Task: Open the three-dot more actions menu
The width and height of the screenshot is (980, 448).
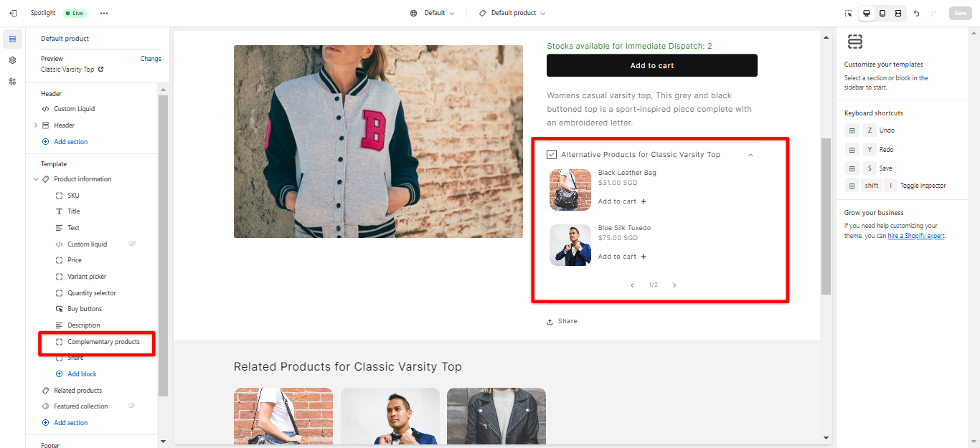Action: coord(104,13)
